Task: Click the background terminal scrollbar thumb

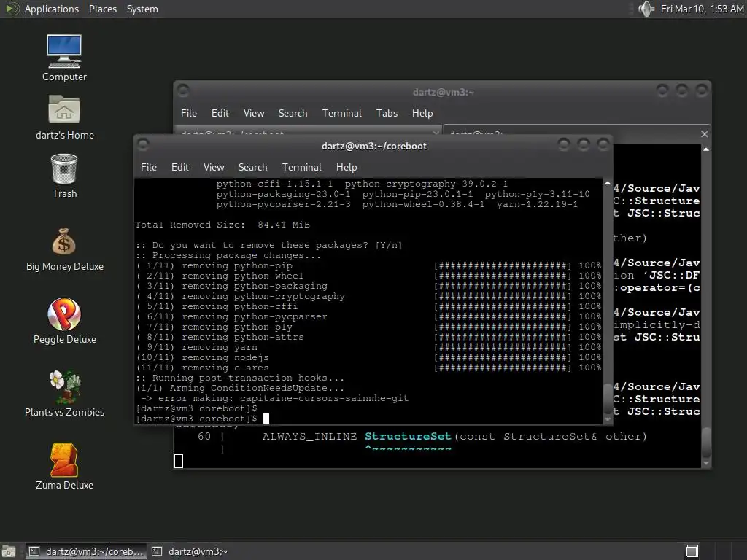Action: 706,443
